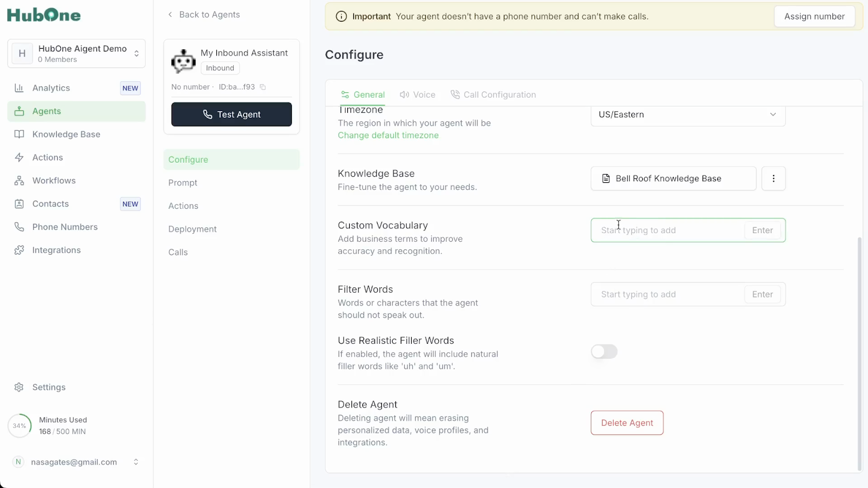The width and height of the screenshot is (868, 488).
Task: Open the Prompt section in agent menu
Action: pos(183,183)
